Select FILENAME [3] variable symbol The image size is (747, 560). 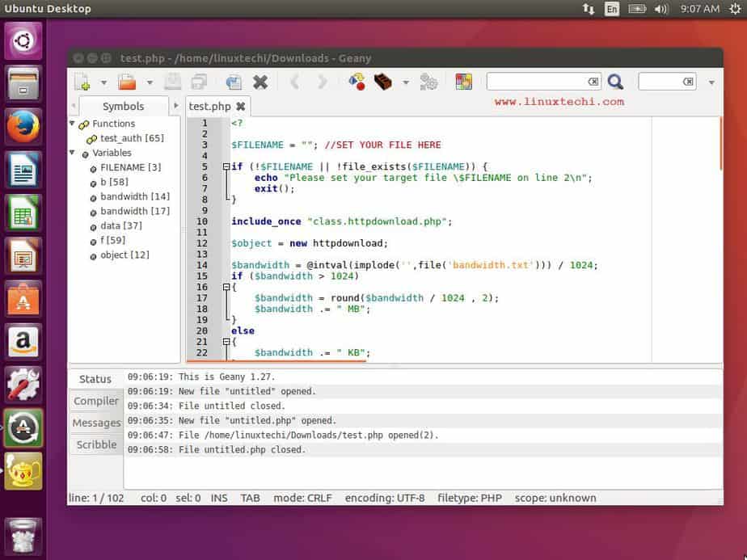(x=130, y=167)
